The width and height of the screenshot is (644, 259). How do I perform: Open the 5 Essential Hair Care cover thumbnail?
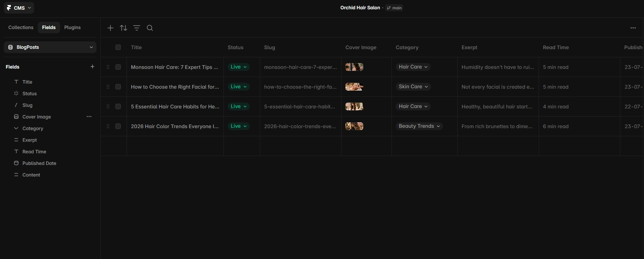[x=354, y=106]
